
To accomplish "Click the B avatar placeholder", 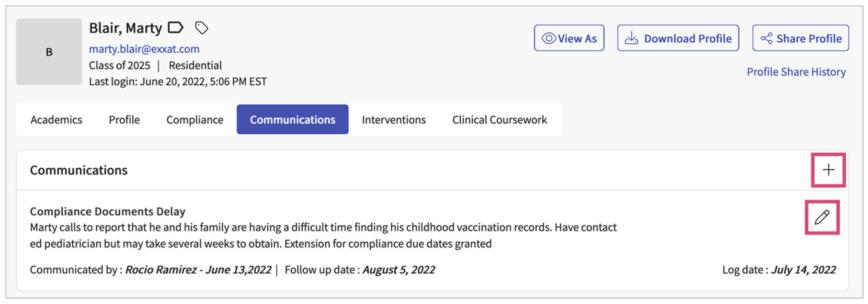I will 49,52.
